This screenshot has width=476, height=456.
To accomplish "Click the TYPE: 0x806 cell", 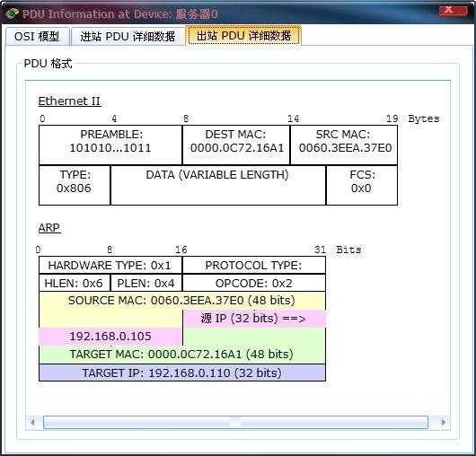I will (x=75, y=185).
